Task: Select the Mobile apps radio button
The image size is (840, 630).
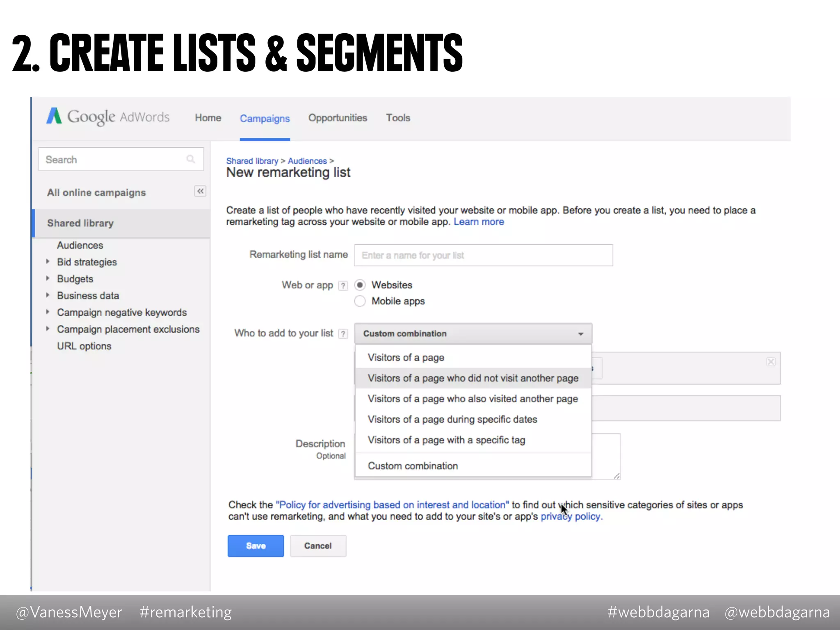Action: coord(360,301)
